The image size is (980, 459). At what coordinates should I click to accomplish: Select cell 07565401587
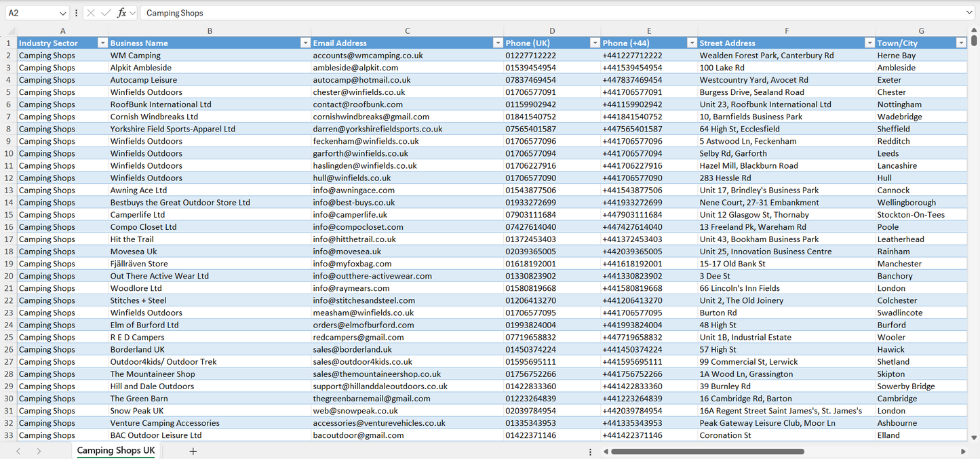tap(552, 129)
